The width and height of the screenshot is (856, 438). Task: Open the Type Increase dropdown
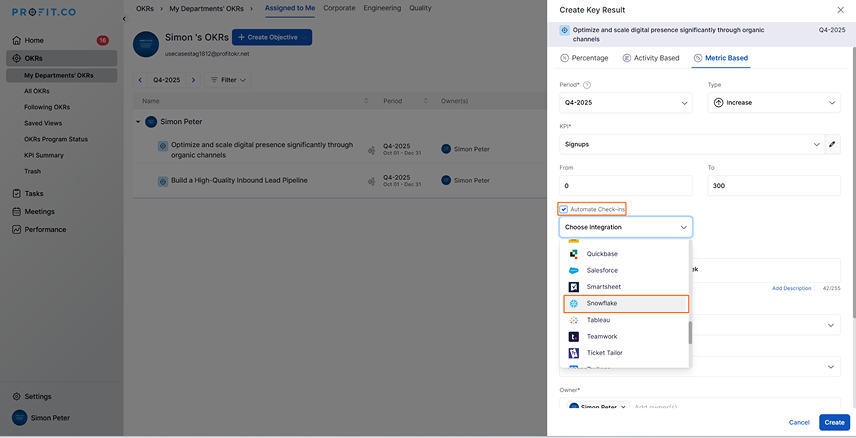[x=774, y=103]
